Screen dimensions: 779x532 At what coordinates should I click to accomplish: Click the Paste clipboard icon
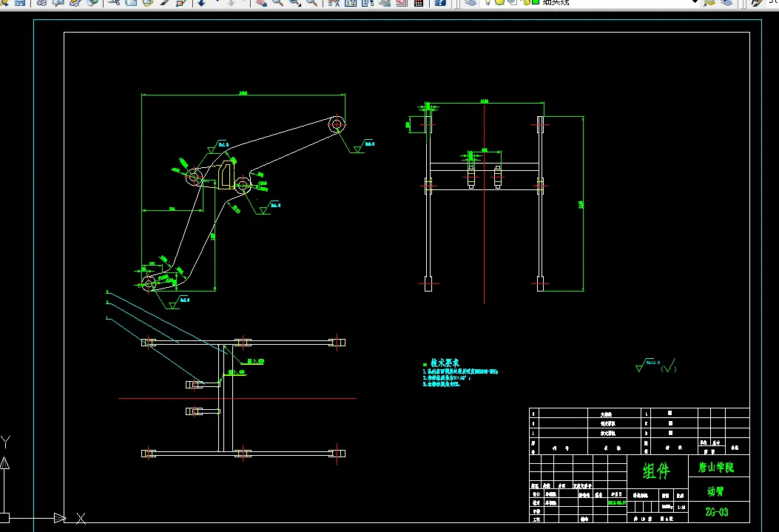point(147,2)
